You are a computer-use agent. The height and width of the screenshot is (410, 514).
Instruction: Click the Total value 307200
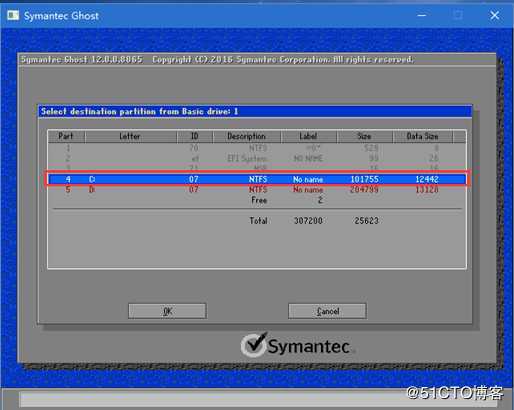tap(308, 221)
